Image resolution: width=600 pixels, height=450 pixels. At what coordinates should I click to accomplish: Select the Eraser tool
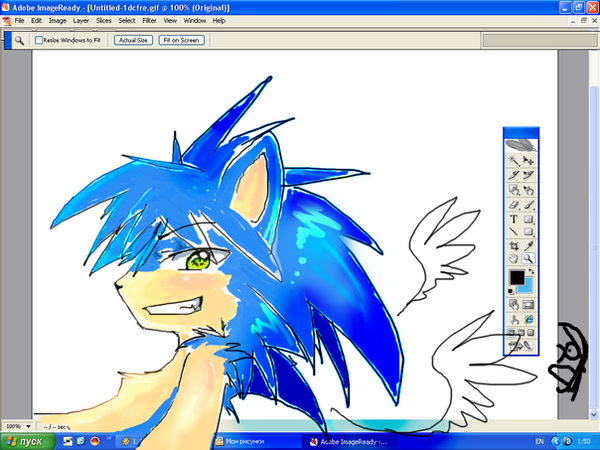(x=514, y=205)
